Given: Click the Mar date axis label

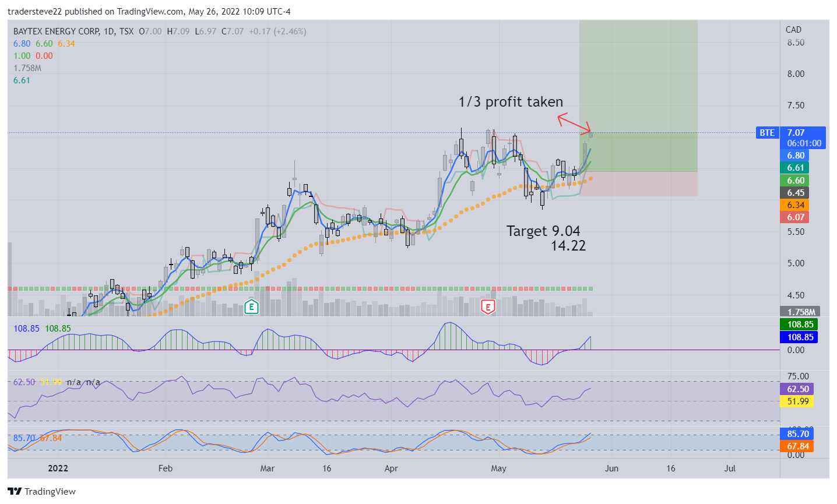Looking at the screenshot, I should pos(268,468).
